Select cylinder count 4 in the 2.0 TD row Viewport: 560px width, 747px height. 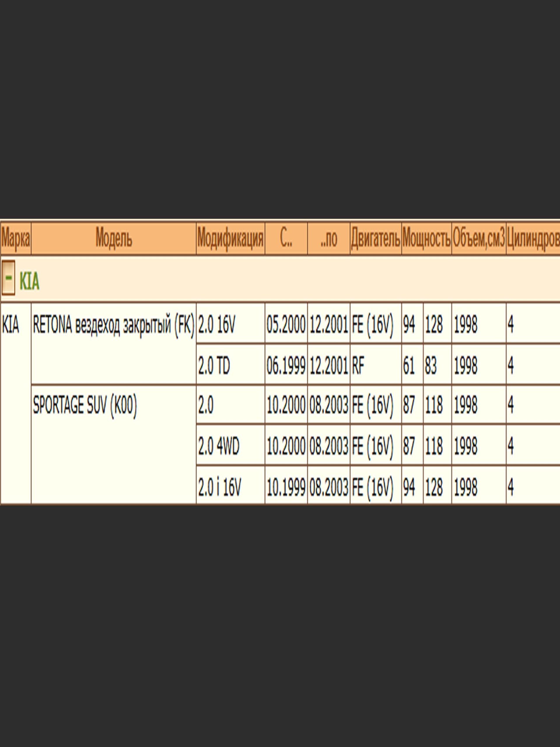(x=533, y=364)
